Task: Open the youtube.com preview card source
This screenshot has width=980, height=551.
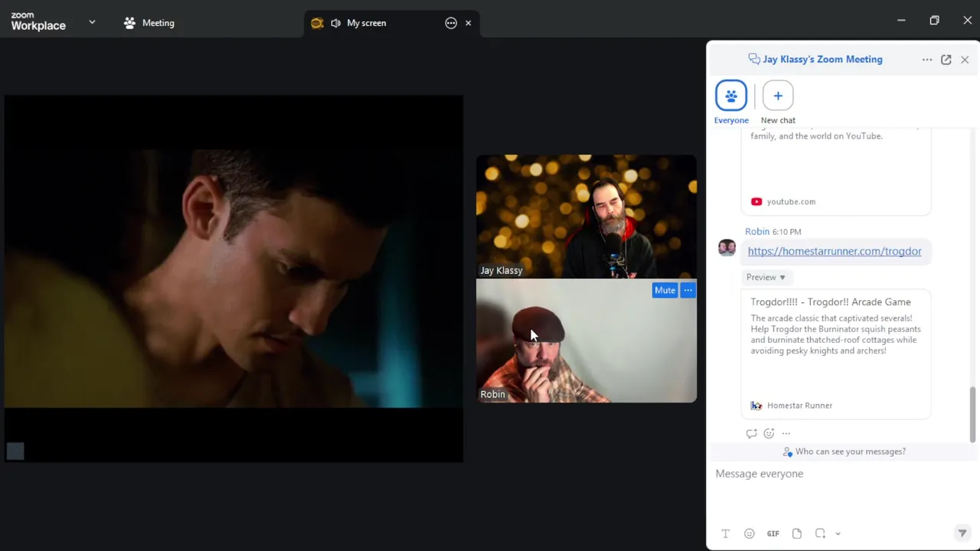Action: (x=783, y=201)
